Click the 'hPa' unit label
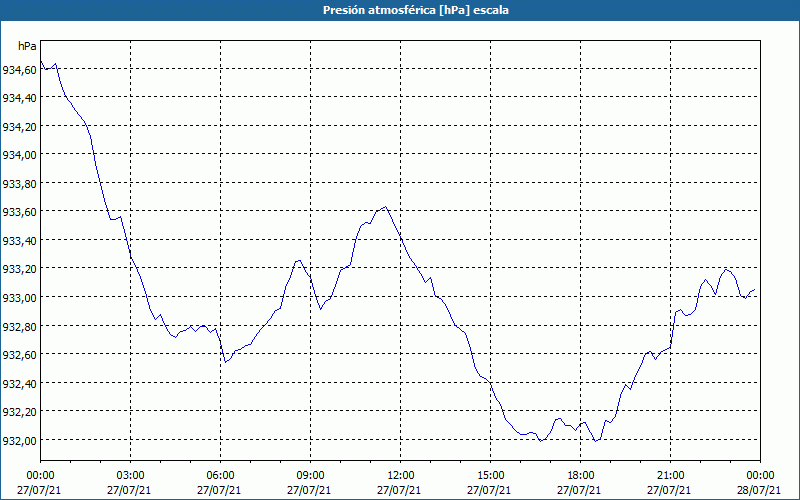The width and height of the screenshot is (800, 500). [x=27, y=46]
